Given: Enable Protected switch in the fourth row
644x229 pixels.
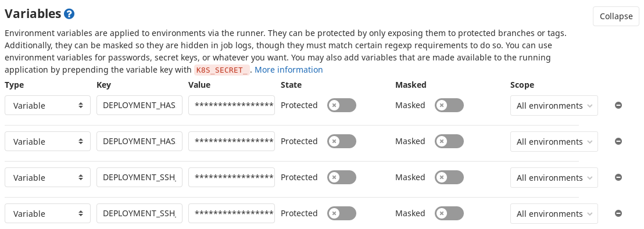Looking at the screenshot, I should [x=342, y=213].
